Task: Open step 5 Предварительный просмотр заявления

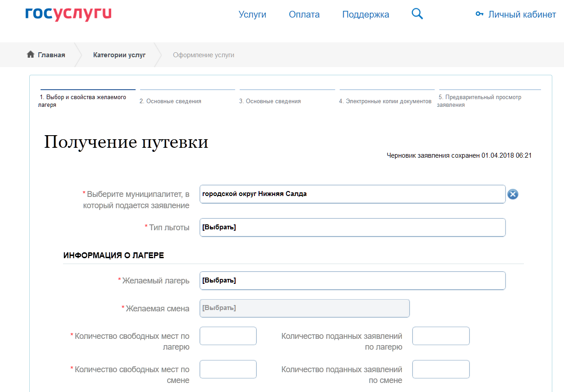Action: point(479,101)
